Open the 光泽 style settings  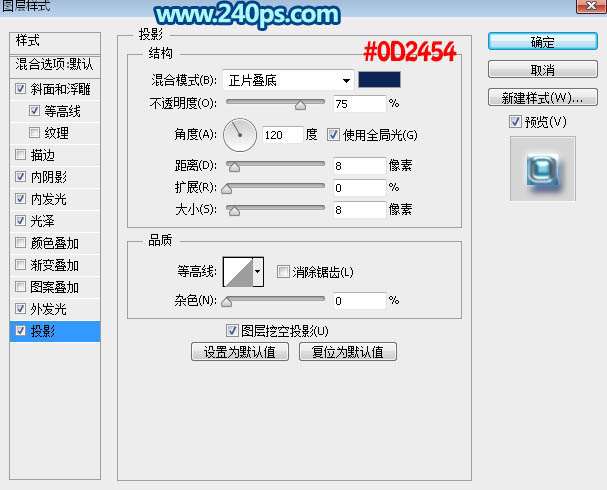[x=43, y=221]
